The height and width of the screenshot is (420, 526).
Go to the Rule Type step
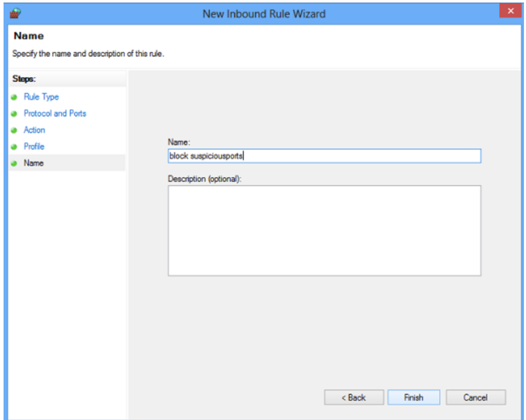(42, 97)
